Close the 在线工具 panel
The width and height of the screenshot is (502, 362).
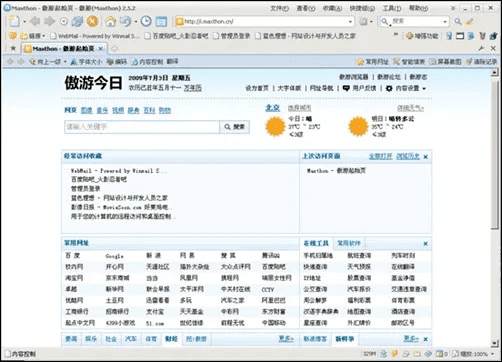tap(426, 244)
